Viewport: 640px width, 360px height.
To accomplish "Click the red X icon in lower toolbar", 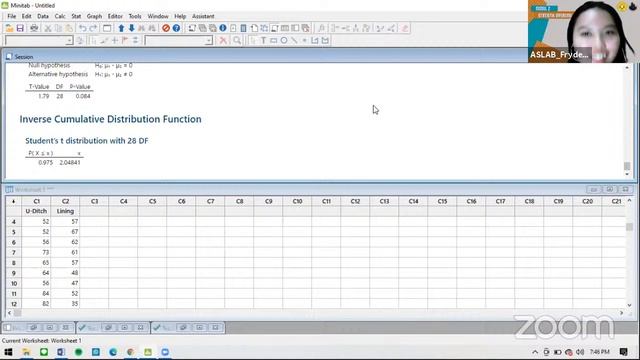I will (x=223, y=40).
